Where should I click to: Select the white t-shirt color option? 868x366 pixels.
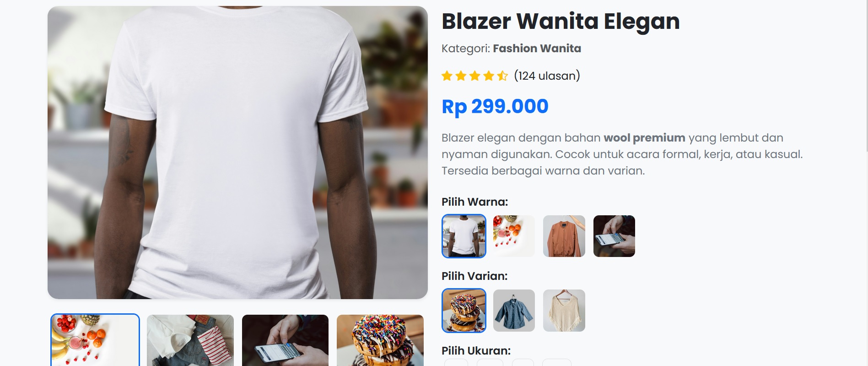pos(464,236)
